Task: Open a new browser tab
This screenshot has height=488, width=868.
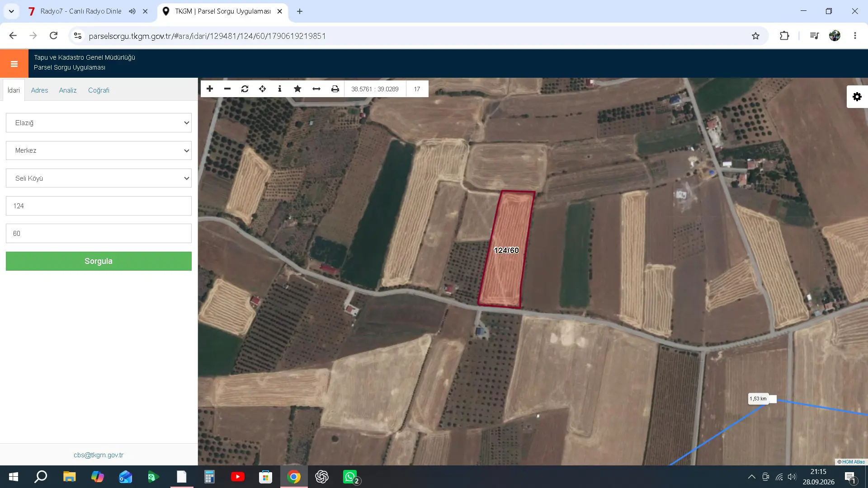Action: pyautogui.click(x=300, y=11)
